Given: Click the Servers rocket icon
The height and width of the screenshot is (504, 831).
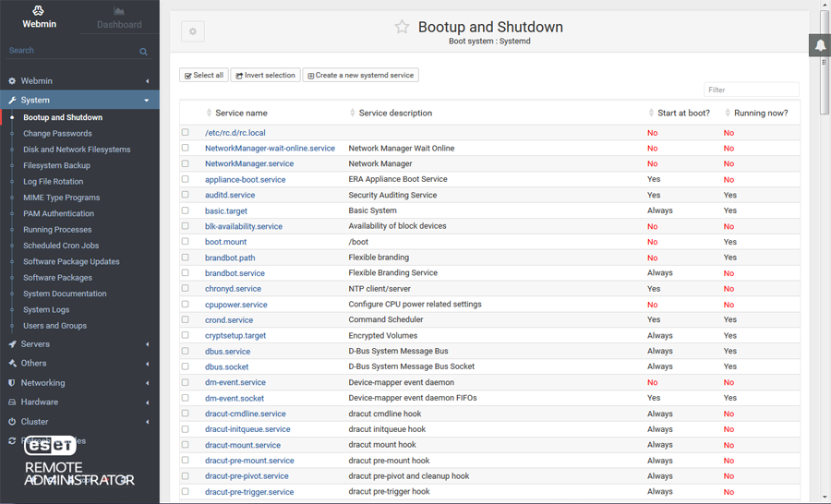Looking at the screenshot, I should [12, 344].
